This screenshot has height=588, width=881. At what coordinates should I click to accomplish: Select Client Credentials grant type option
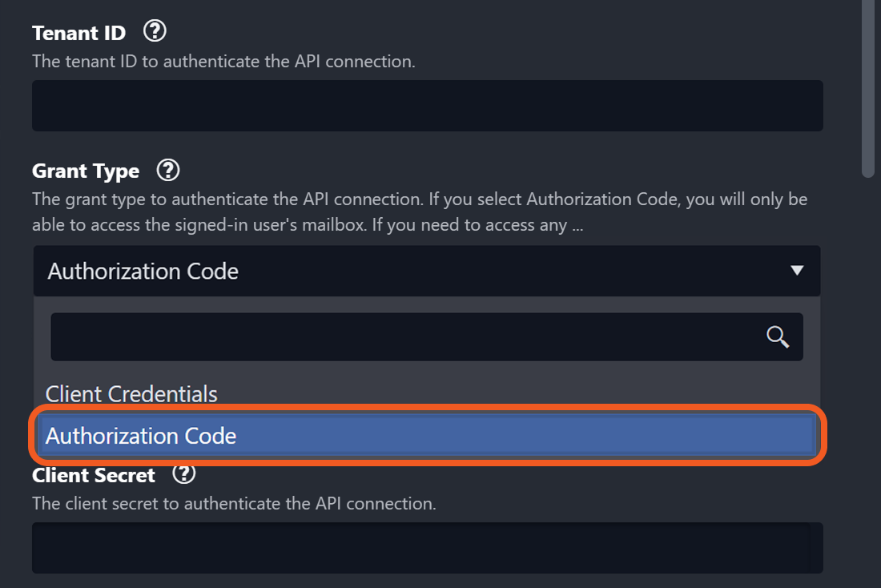(x=131, y=394)
